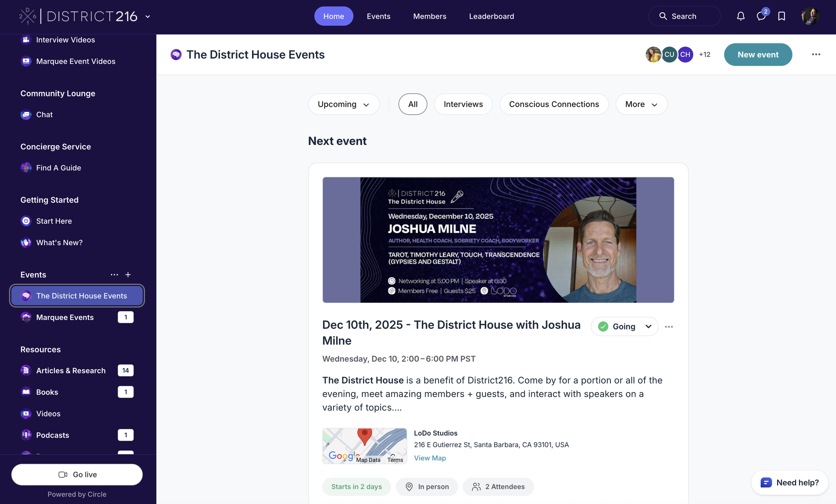
Task: Open the Leaderboard tab
Action: coord(491,16)
